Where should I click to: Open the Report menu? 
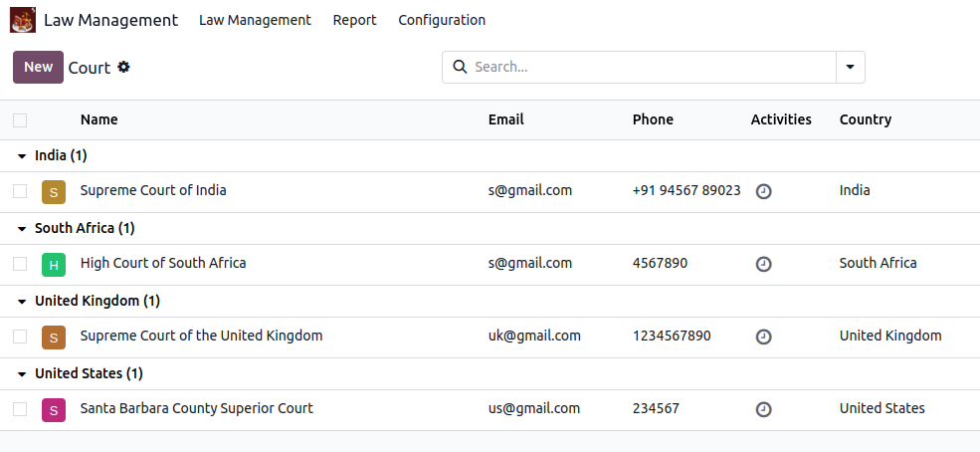[x=354, y=20]
